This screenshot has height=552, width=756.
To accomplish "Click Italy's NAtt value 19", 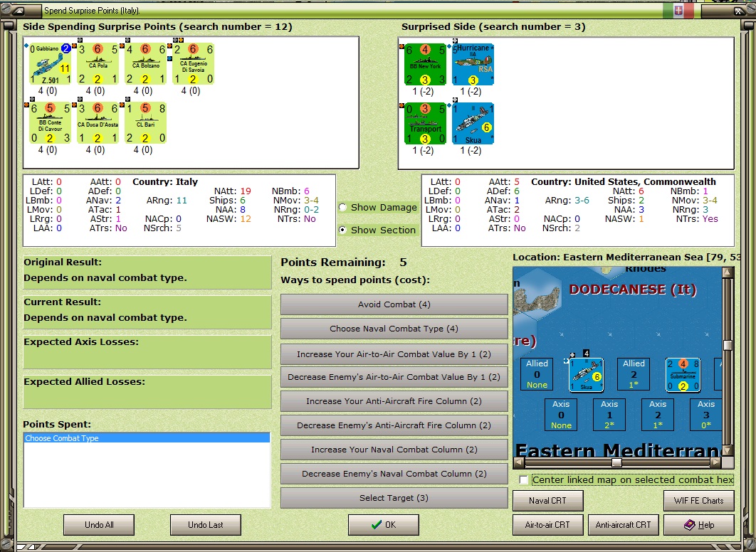I will point(246,191).
